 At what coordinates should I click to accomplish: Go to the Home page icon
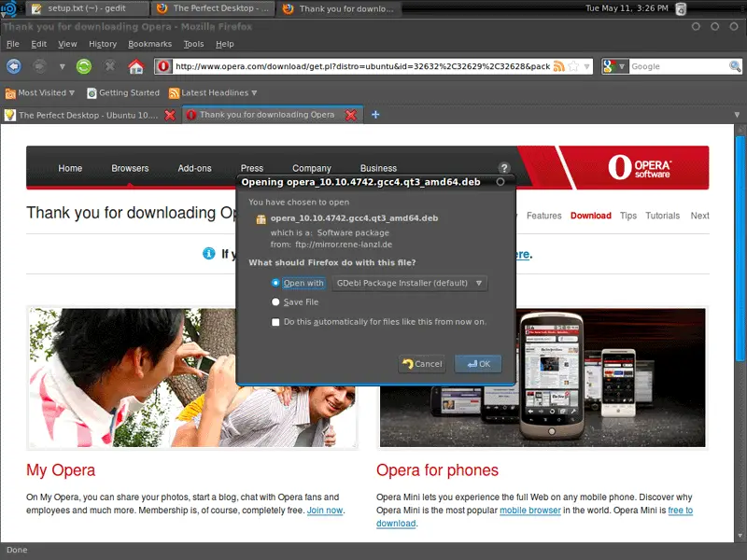pos(135,66)
